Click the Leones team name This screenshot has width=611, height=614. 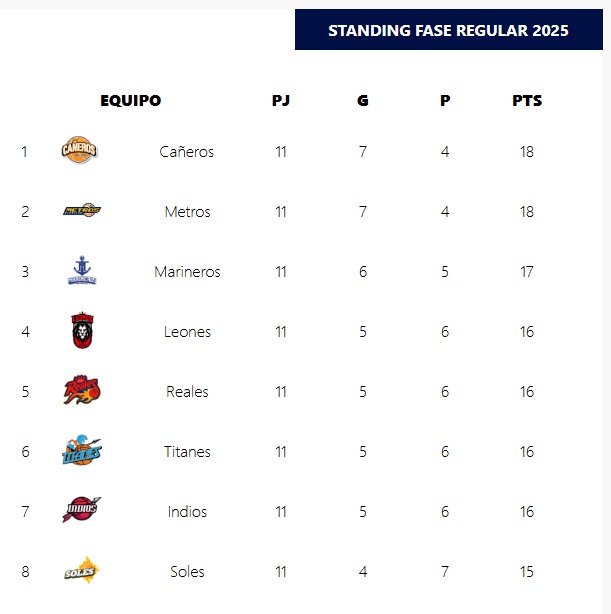(187, 332)
